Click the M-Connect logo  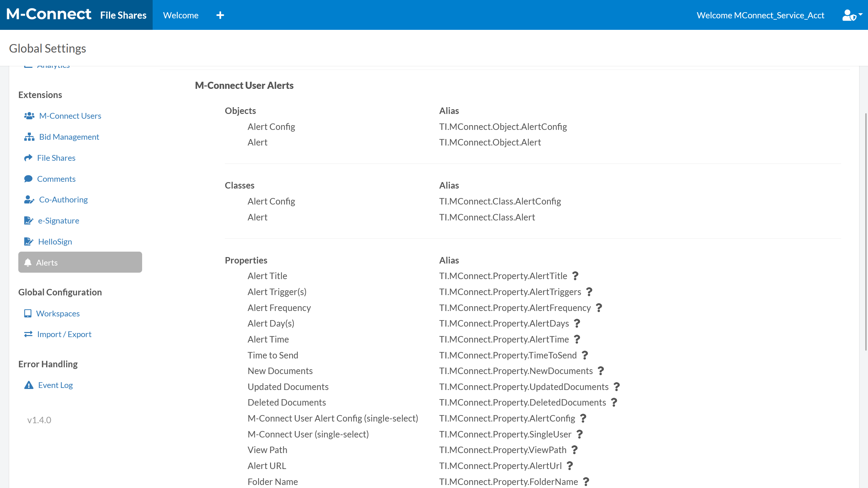pos(49,14)
